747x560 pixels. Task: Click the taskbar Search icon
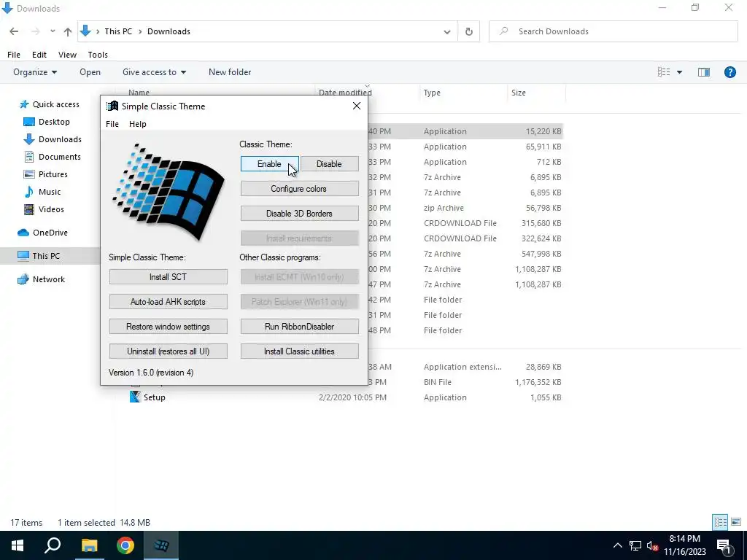[53, 545]
